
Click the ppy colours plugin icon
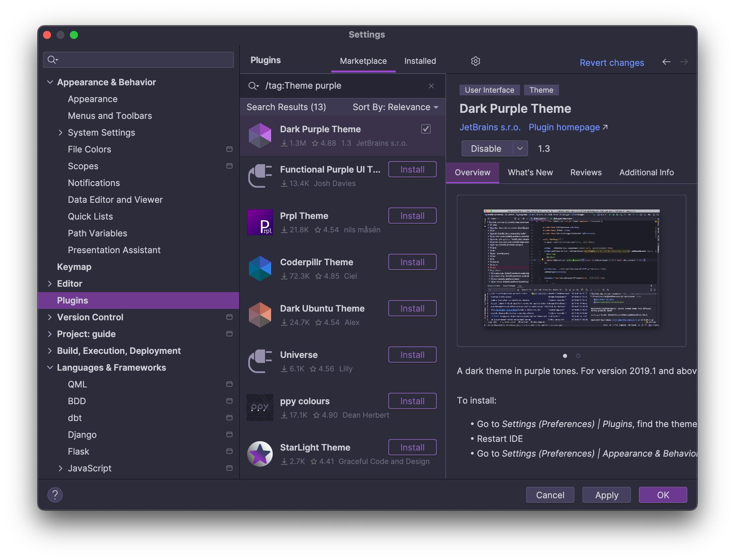260,408
